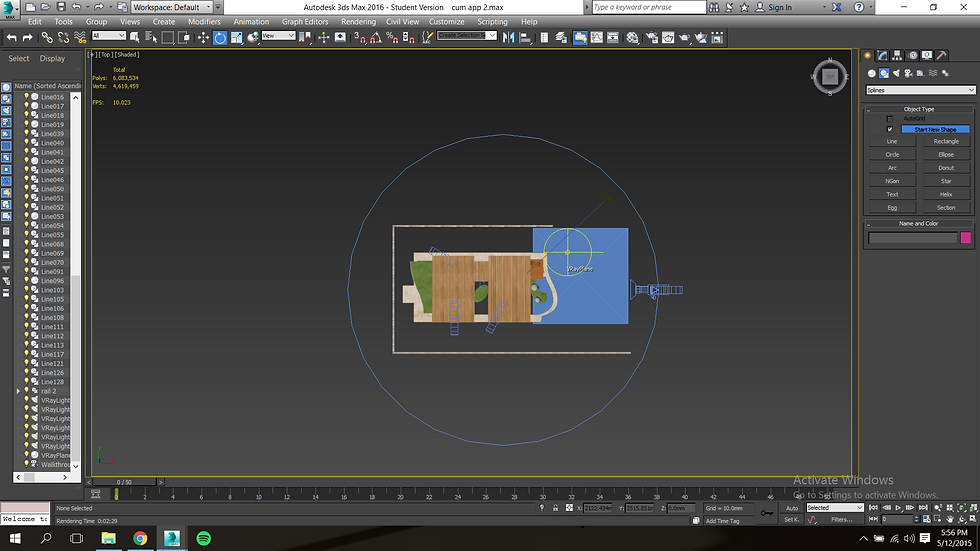Image resolution: width=980 pixels, height=551 pixels.
Task: Toggle the Selection Lock icon
Action: click(555, 508)
